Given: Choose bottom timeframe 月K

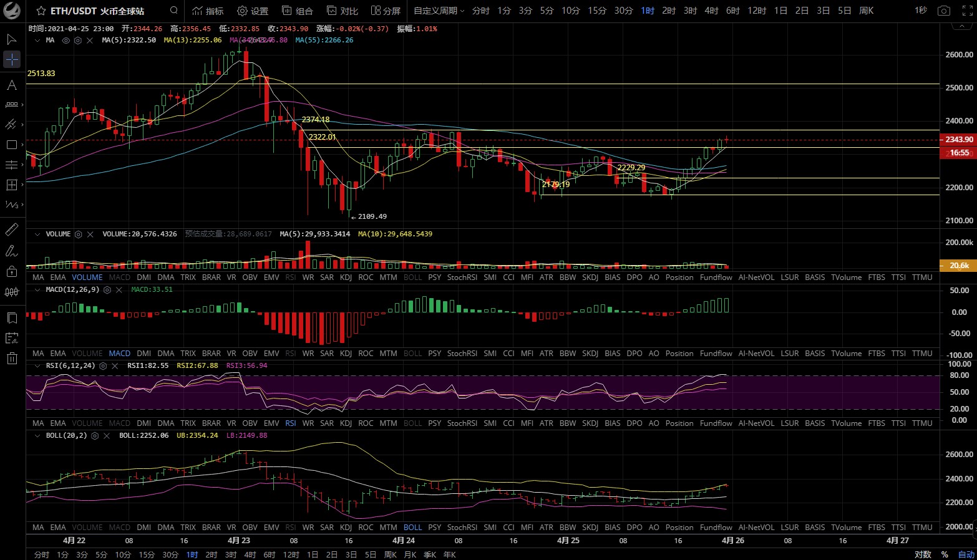Looking at the screenshot, I should 410,555.
